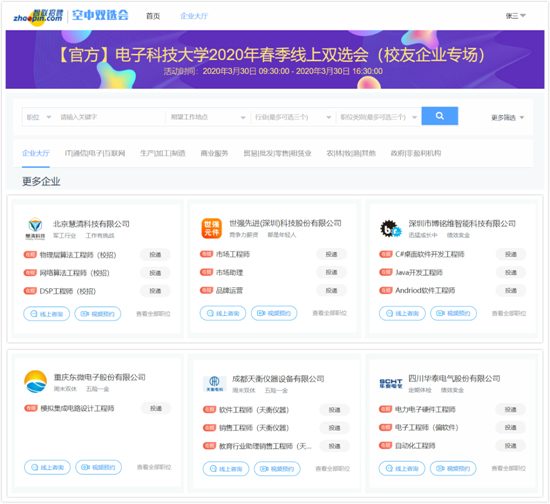Click 投递 for C#桌面软件开发工程师
The width and height of the screenshot is (550, 504).
tap(511, 254)
